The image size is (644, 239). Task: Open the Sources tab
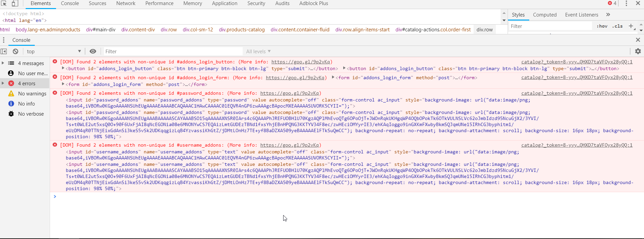[98, 3]
